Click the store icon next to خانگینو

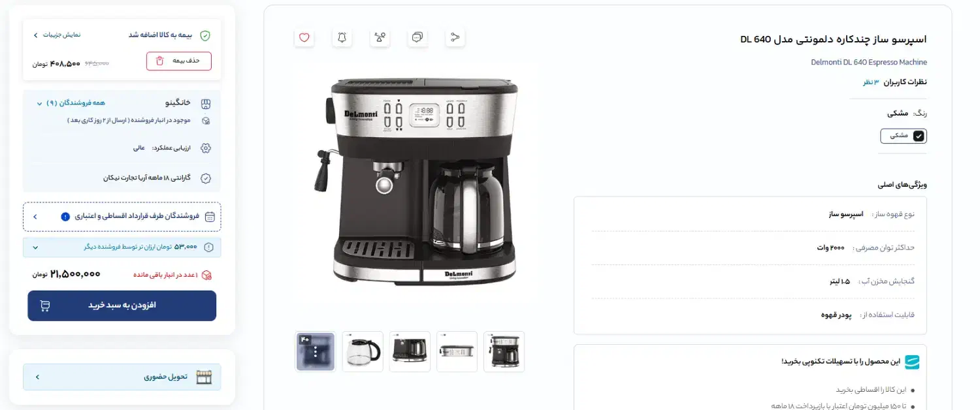[205, 103]
